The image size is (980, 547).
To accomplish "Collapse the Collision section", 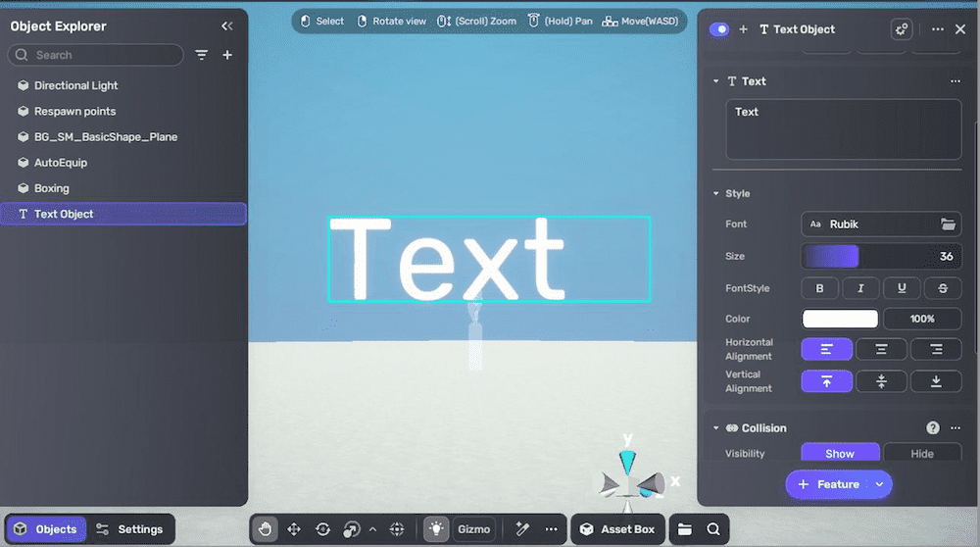I will (x=716, y=428).
